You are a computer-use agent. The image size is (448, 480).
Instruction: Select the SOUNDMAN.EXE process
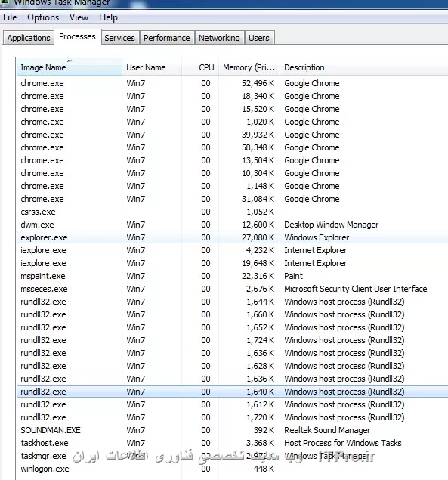pyautogui.click(x=233, y=430)
